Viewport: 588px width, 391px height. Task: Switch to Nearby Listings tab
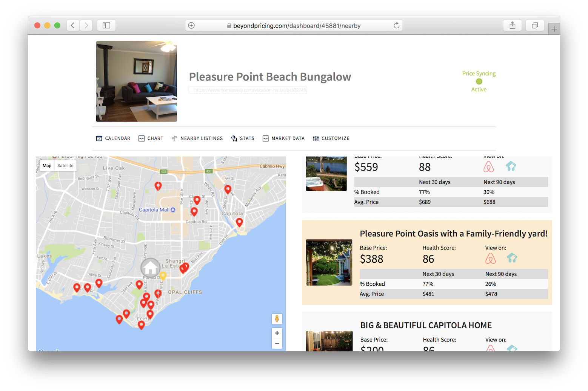[x=197, y=139]
